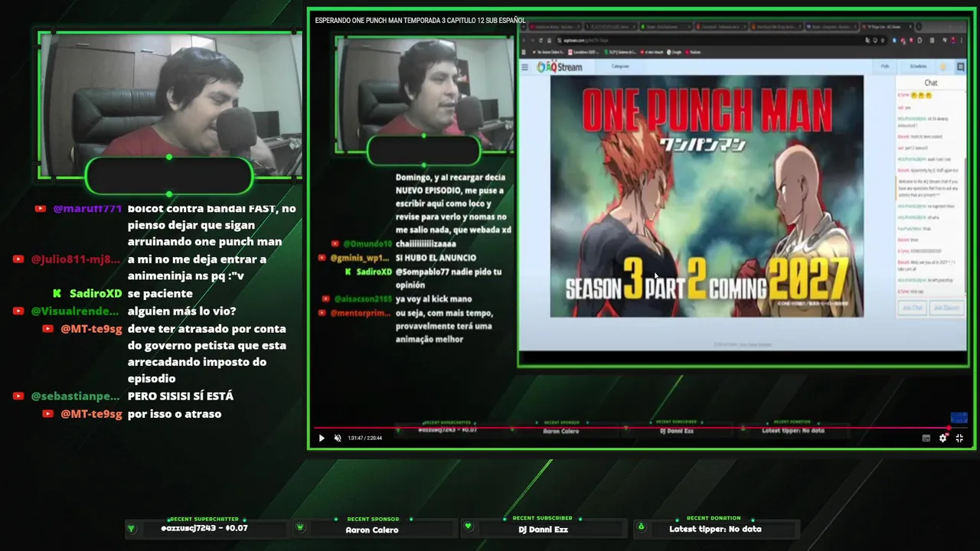Click the YouTube icon beside @Julio811-mj8
The image size is (980, 551).
pos(18,259)
